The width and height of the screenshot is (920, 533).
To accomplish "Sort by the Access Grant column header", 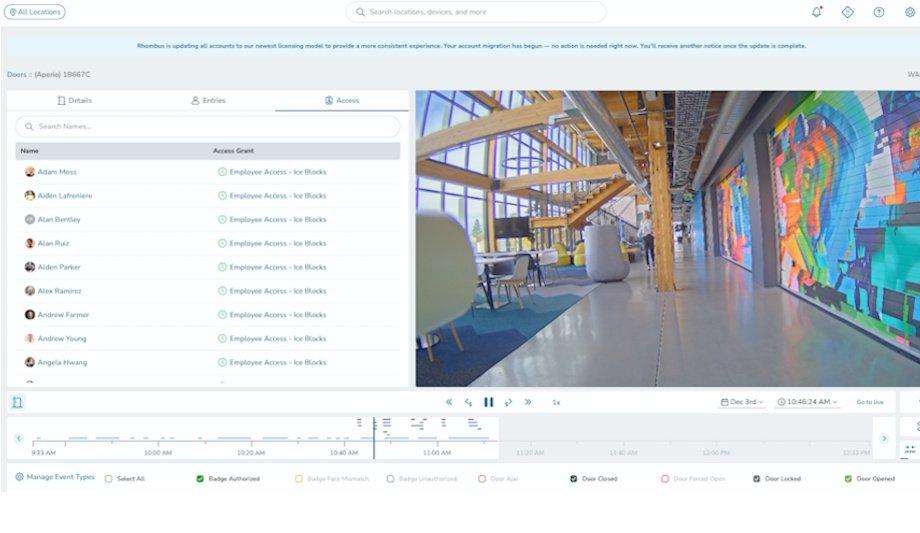I will tap(233, 151).
